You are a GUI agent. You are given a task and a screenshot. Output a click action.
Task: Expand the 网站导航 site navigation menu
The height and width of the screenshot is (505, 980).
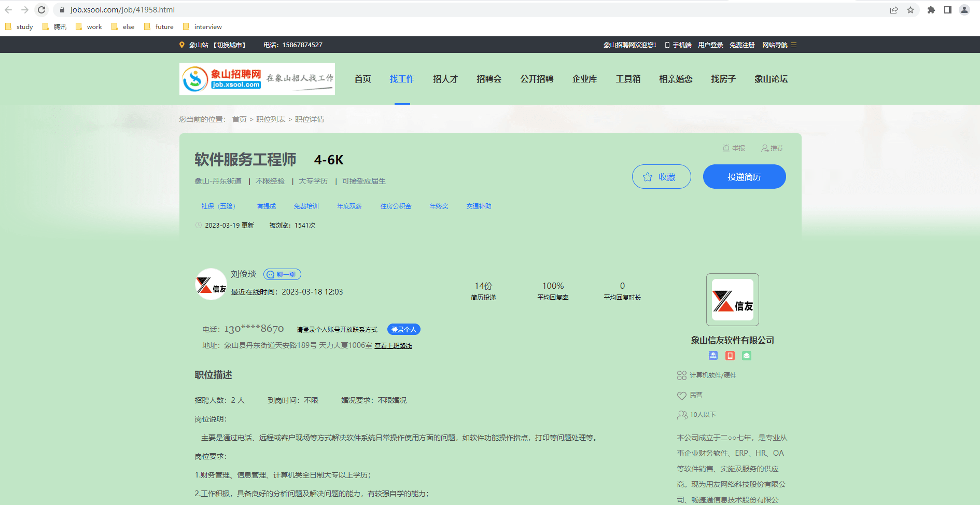pos(775,45)
